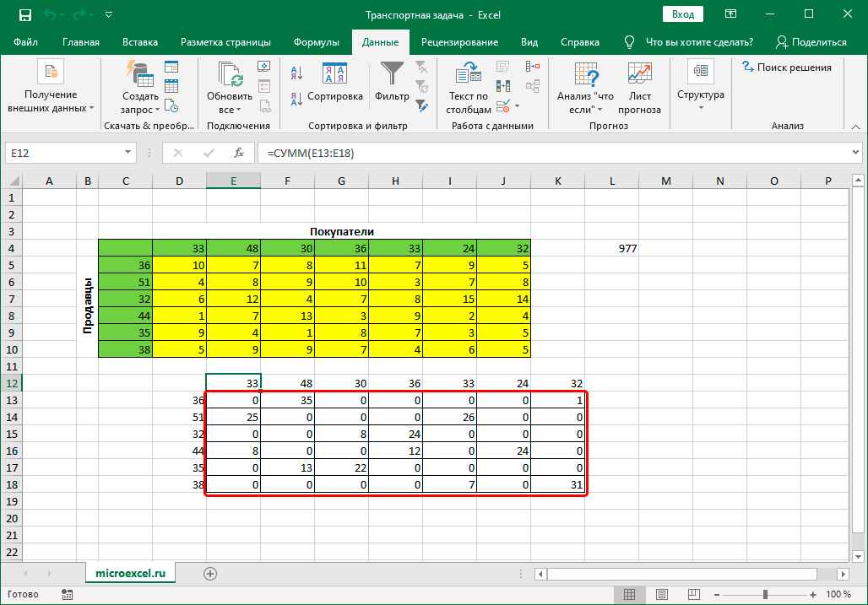Toggle the Фильтр funnel

[x=392, y=82]
